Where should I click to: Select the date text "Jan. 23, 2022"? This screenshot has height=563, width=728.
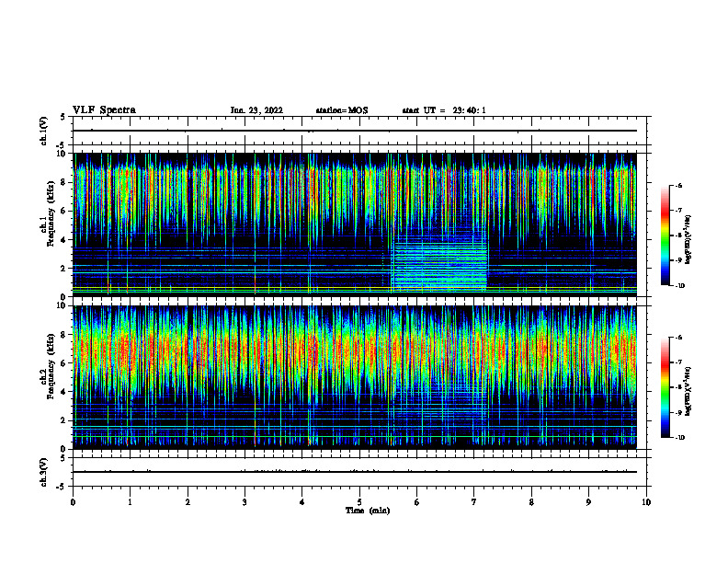[x=256, y=110]
